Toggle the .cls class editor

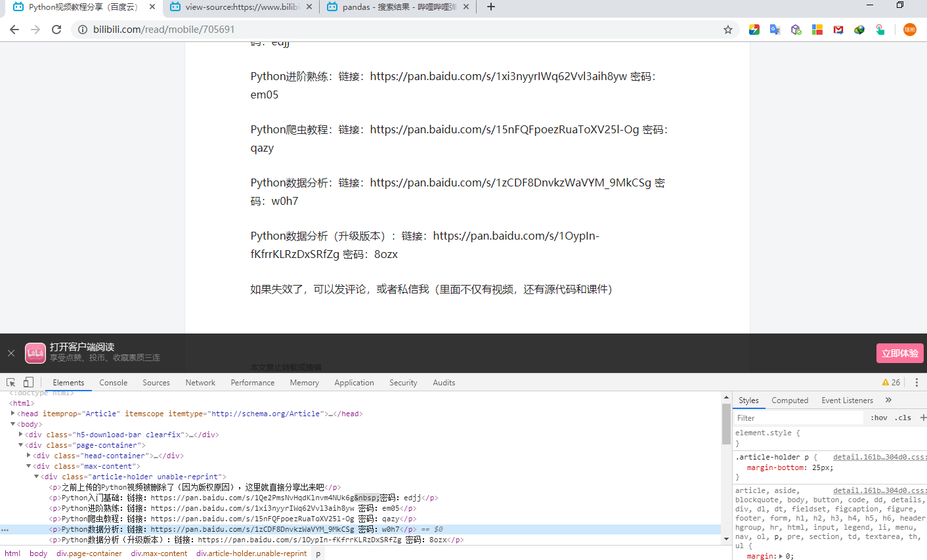click(x=903, y=418)
